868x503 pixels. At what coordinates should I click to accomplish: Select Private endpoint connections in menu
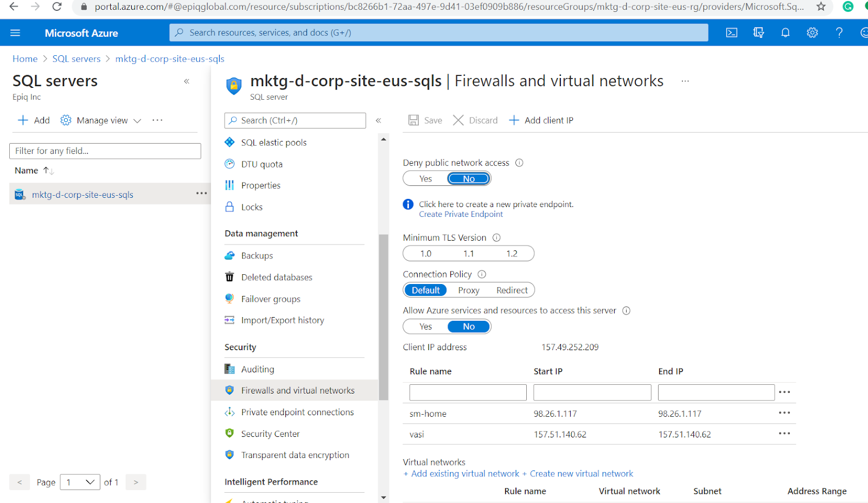[297, 412]
